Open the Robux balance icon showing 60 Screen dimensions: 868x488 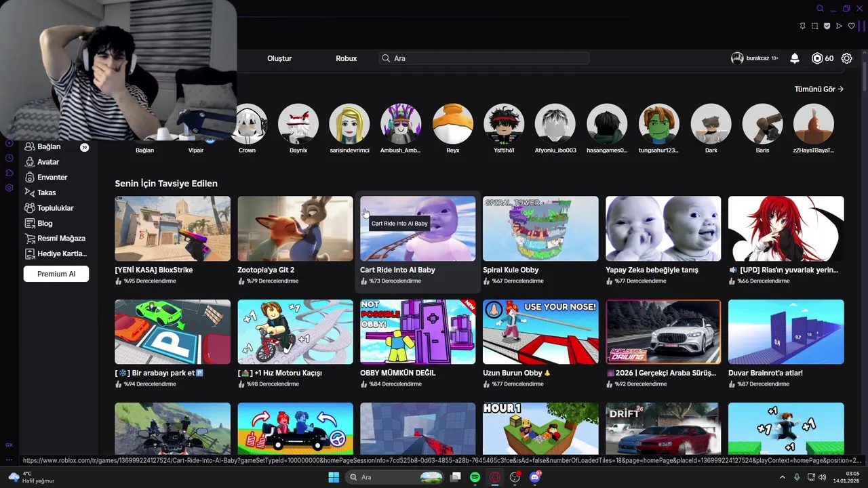(817, 58)
